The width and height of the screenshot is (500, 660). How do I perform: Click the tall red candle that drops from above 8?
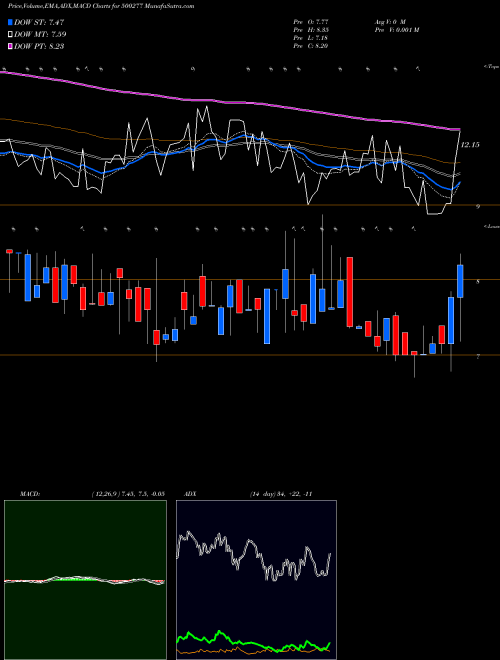coord(349,292)
